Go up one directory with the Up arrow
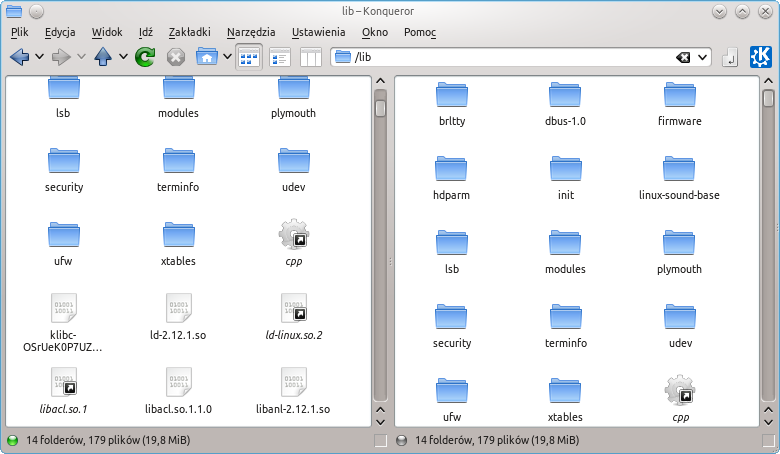The image size is (780, 454). pos(102,57)
